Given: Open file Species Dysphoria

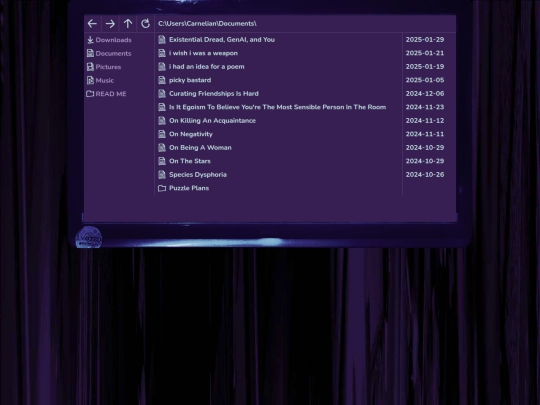Looking at the screenshot, I should [198, 175].
